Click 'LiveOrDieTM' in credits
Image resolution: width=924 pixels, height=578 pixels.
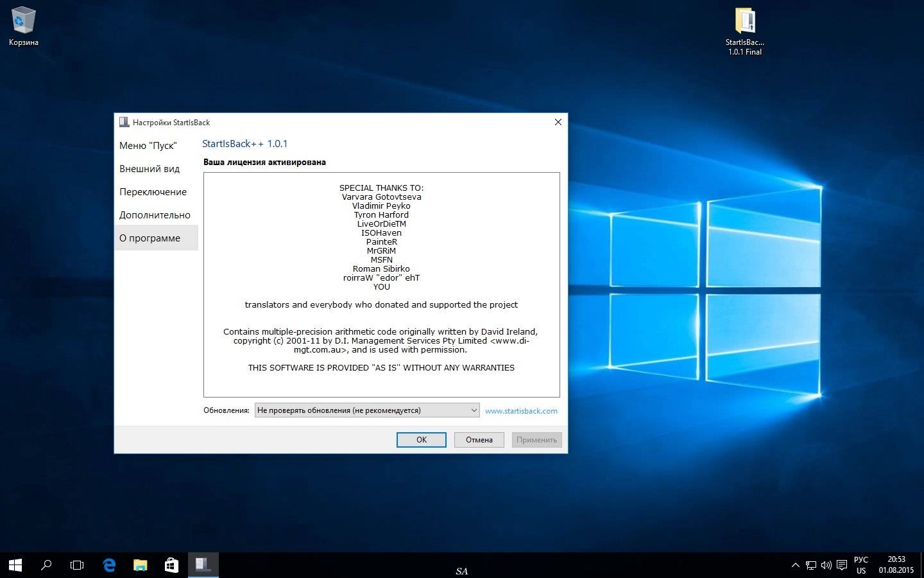point(382,224)
